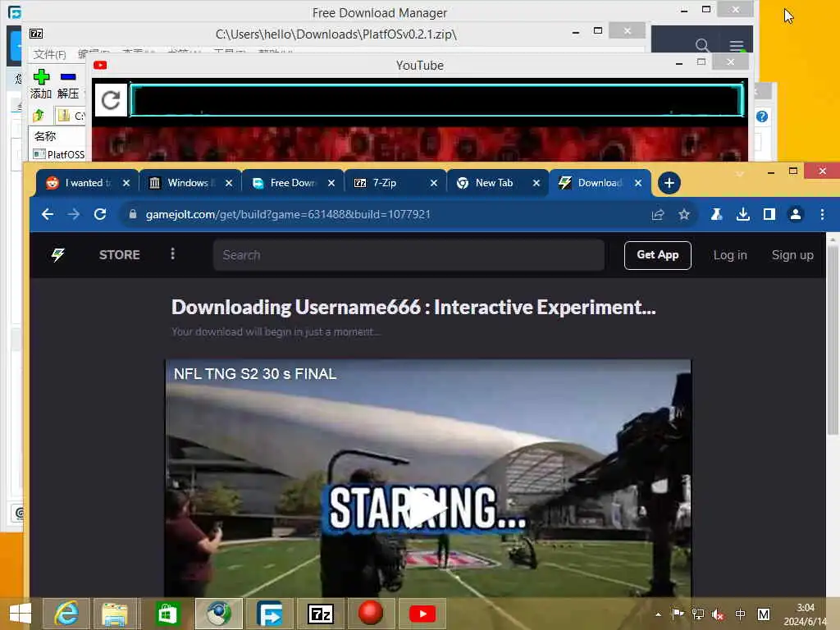840x630 pixels.
Task: Click the share page icon in address bar
Action: pos(658,214)
